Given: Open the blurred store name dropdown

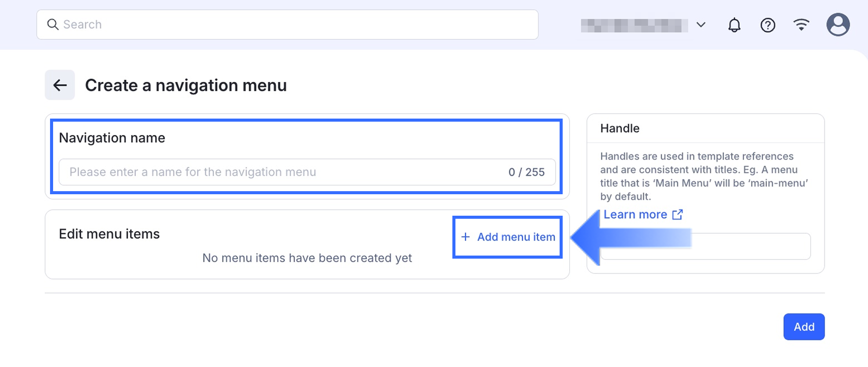Looking at the screenshot, I should click(631, 25).
